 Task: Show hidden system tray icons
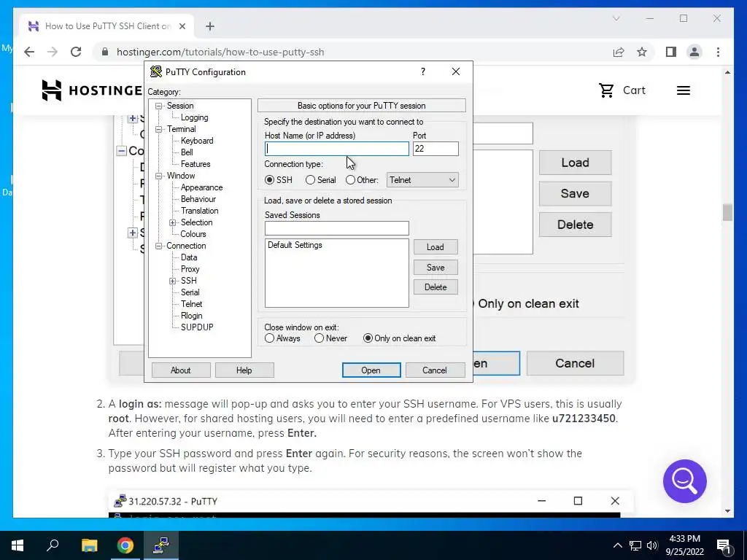(617, 545)
